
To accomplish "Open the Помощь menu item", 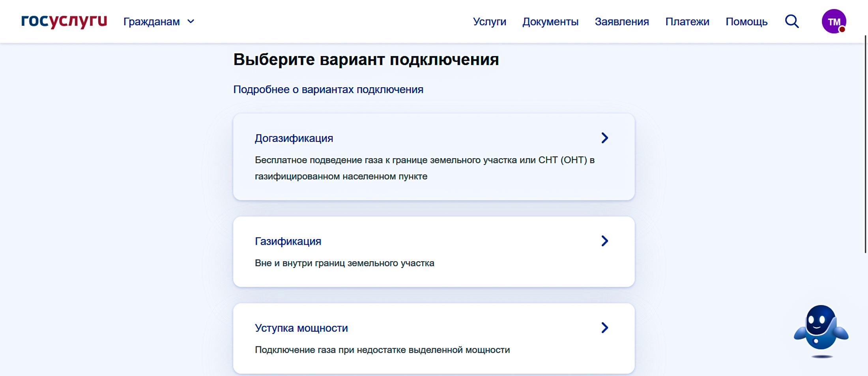I will 746,22.
